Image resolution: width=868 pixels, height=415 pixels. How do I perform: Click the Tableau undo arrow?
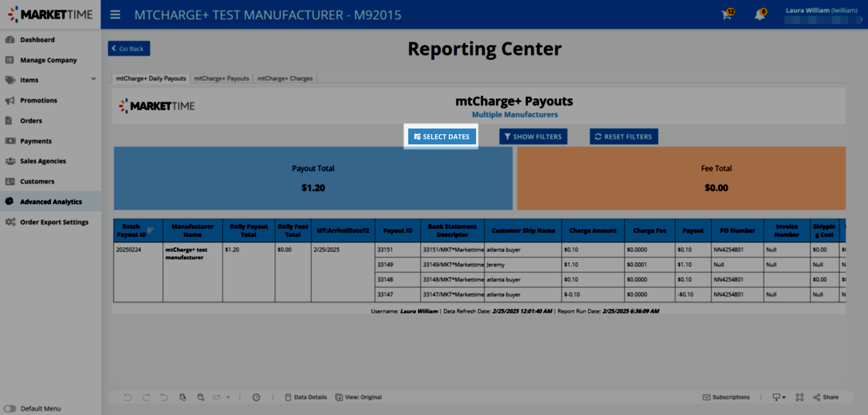[x=128, y=397]
